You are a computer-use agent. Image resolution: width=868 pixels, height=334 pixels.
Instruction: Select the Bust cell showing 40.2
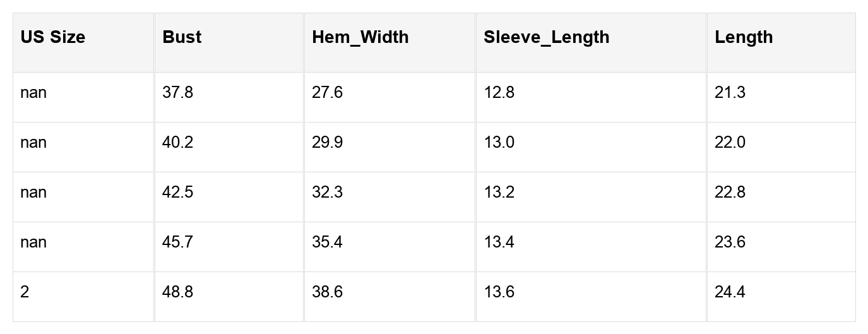[x=177, y=143]
